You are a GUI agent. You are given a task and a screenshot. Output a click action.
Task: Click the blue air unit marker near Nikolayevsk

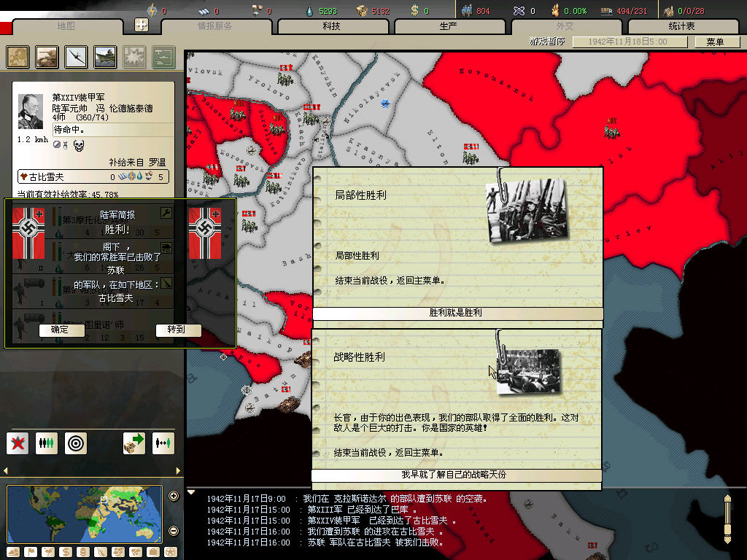(x=385, y=104)
